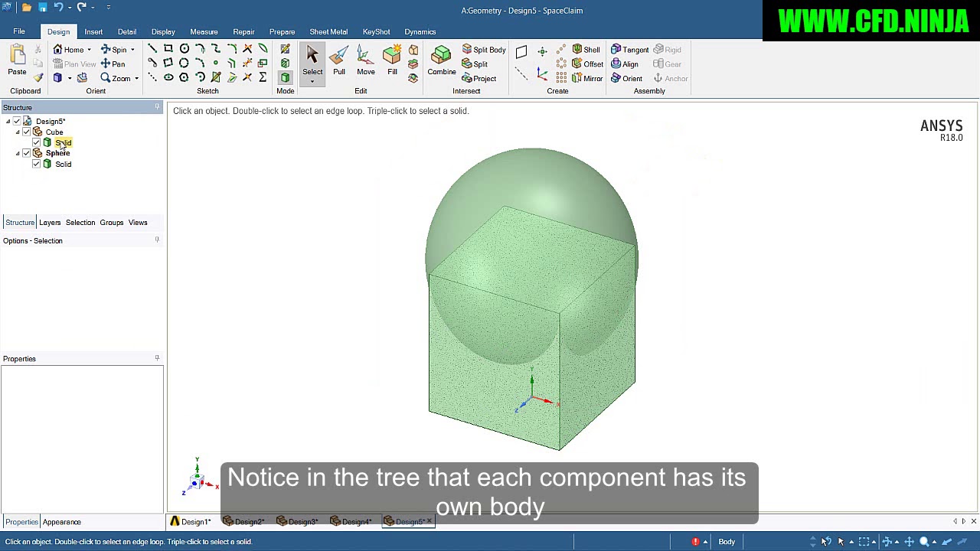This screenshot has width=980, height=551.
Task: Pin the Properties panel
Action: tap(157, 358)
